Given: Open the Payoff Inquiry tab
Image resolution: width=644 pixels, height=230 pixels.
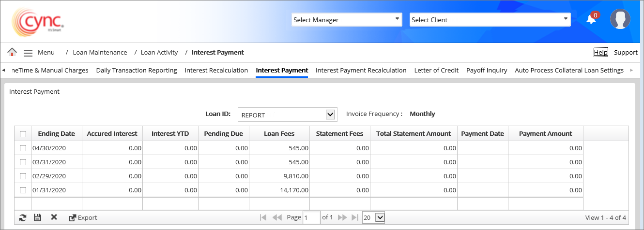Looking at the screenshot, I should (x=487, y=70).
